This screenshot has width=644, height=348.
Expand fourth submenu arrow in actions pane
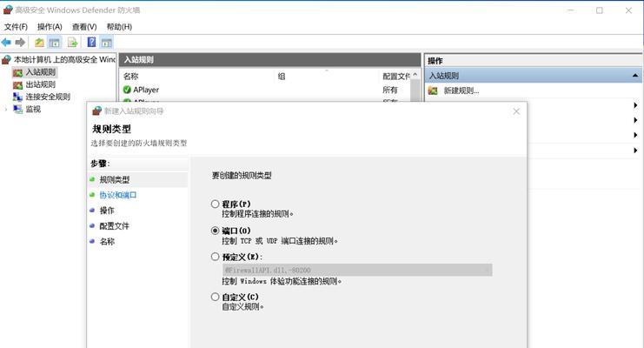[635, 151]
